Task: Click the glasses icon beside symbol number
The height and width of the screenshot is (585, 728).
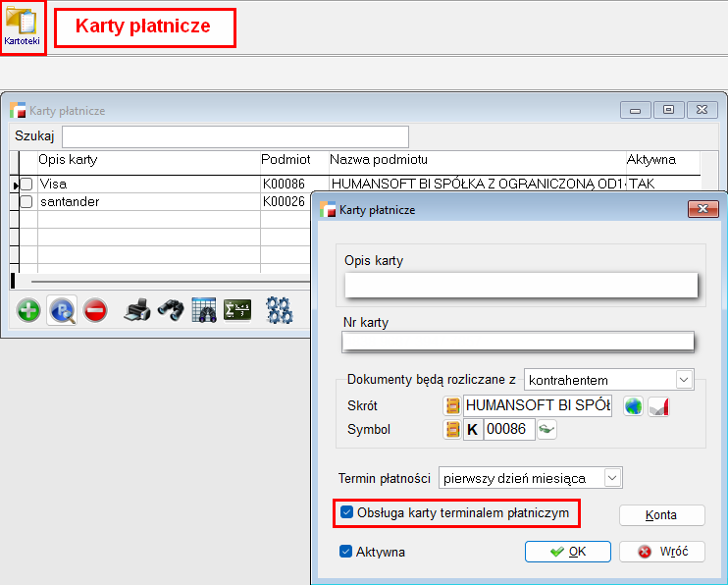Action: click(x=546, y=429)
